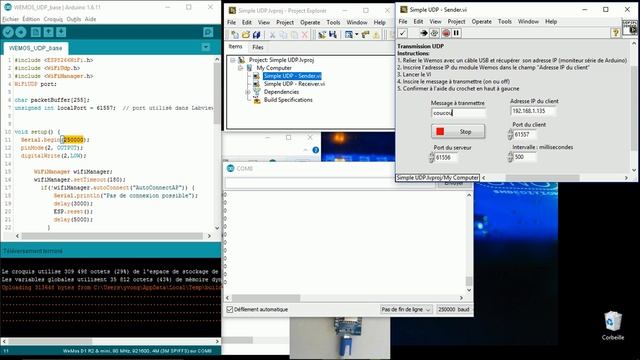Open 'Pas de fin de ligne' dropdown

click(405, 310)
